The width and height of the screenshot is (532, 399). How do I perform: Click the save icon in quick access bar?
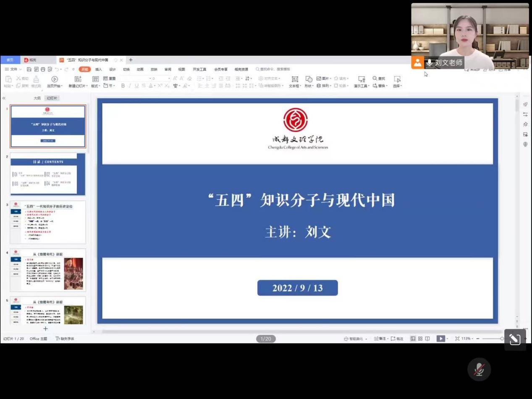pyautogui.click(x=29, y=69)
